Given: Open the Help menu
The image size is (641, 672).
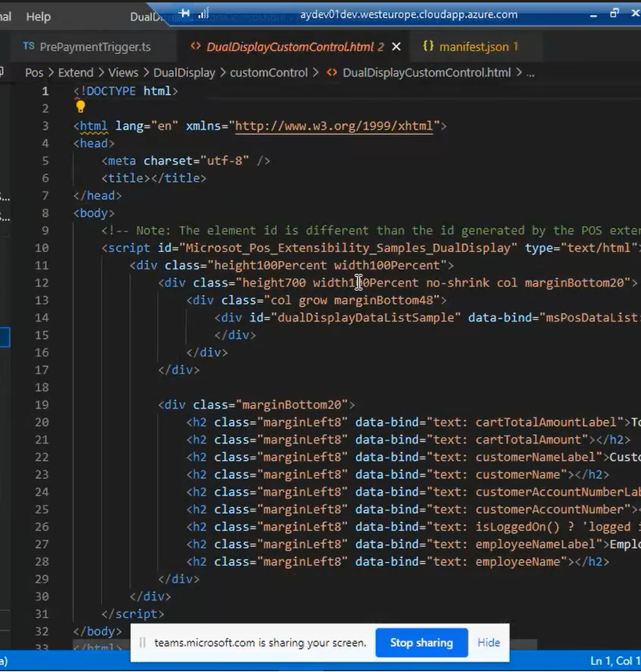Looking at the screenshot, I should click(x=38, y=16).
